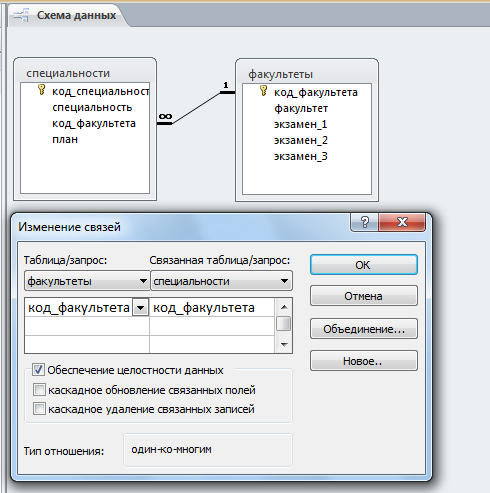This screenshot has width=490, height=493.
Task: Select key icon beside код_факультета in факультеты
Action: (263, 91)
